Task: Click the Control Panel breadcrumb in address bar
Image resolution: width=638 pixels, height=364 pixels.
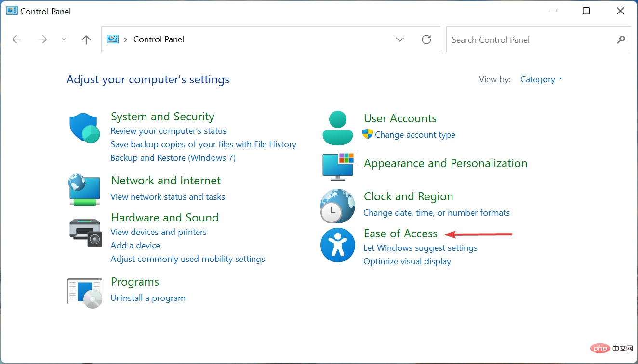Action: [159, 39]
